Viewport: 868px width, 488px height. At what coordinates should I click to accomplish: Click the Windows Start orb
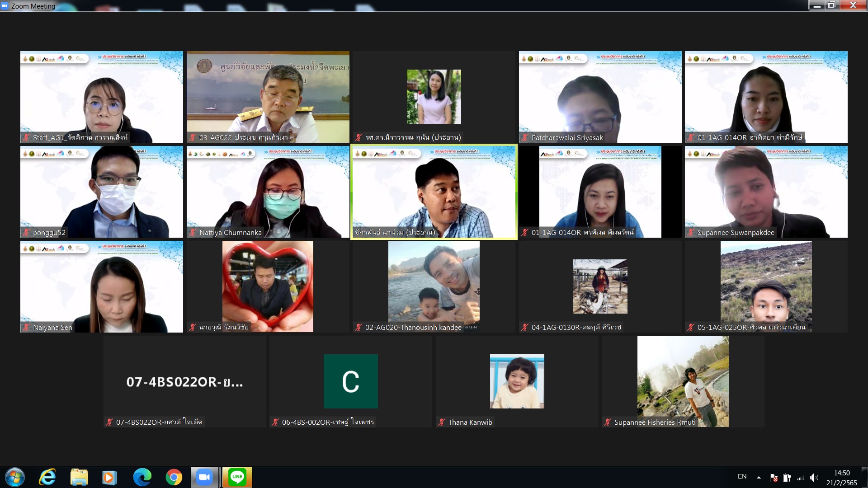[x=14, y=477]
